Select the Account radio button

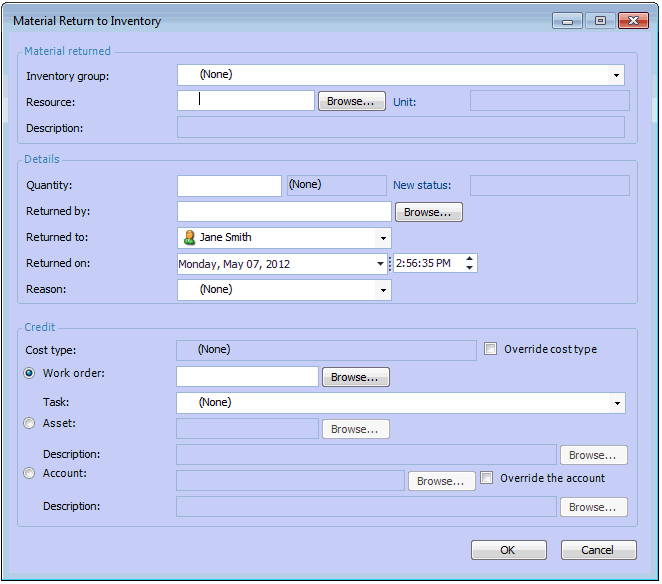pos(30,473)
